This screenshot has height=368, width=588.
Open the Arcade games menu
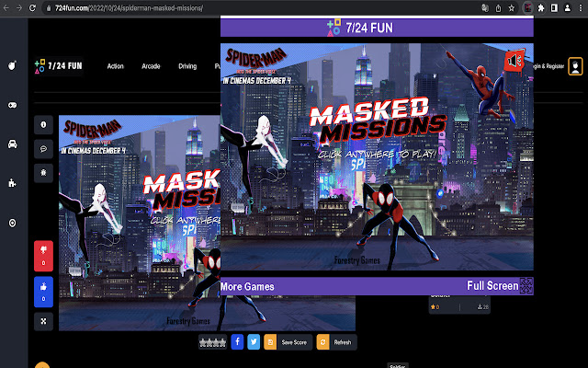(x=151, y=66)
